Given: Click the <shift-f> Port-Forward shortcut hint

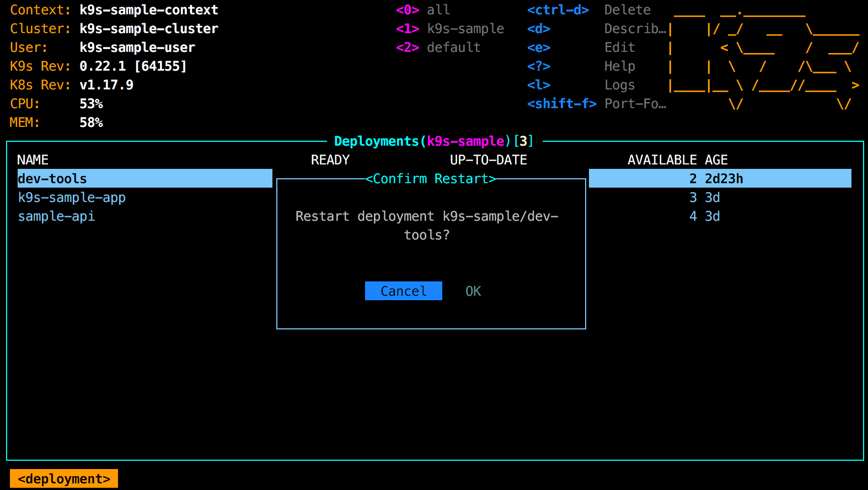Looking at the screenshot, I should coord(597,104).
